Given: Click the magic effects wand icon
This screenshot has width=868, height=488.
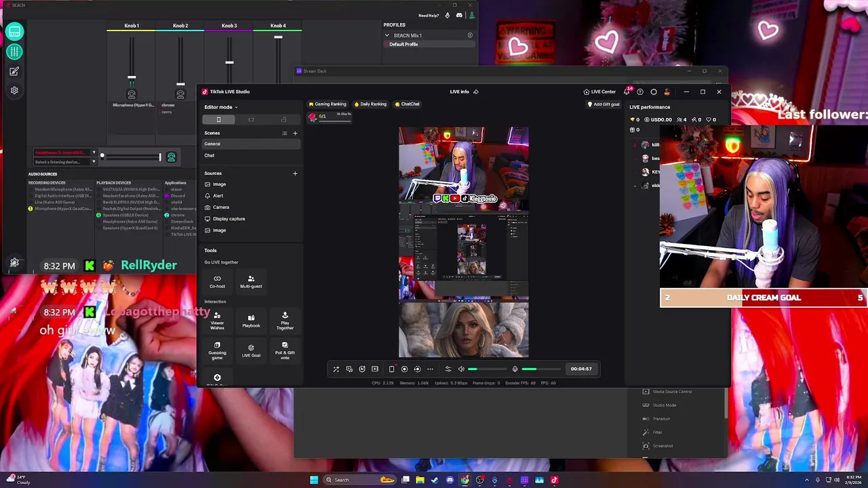Looking at the screenshot, I should click(x=336, y=369).
